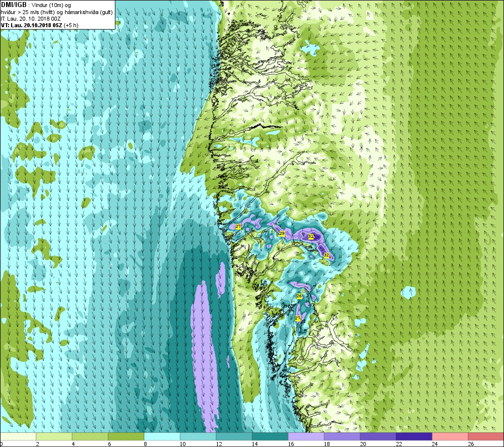Pick the pink 24–26 legend swatch

(x=450, y=436)
